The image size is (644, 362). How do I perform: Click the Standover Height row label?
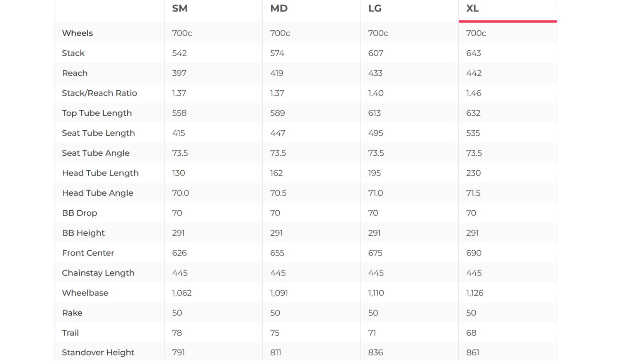(98, 353)
